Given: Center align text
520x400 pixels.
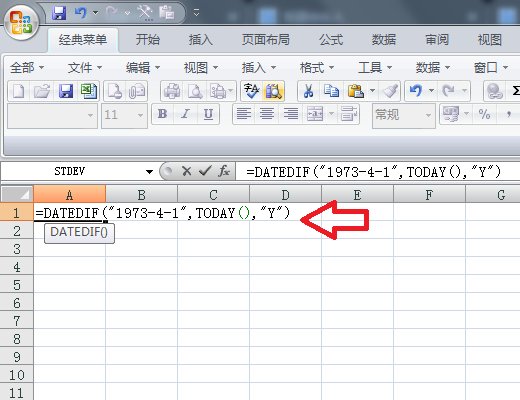Looking at the screenshot, I should (x=267, y=114).
